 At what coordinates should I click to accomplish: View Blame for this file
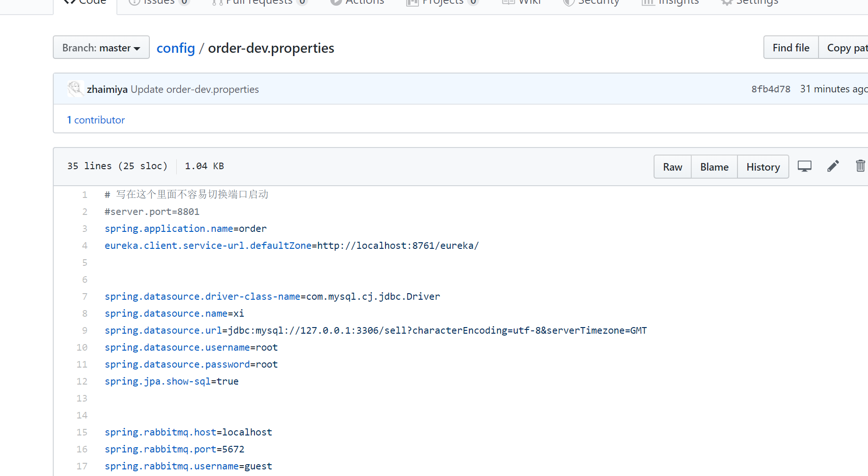click(x=714, y=167)
